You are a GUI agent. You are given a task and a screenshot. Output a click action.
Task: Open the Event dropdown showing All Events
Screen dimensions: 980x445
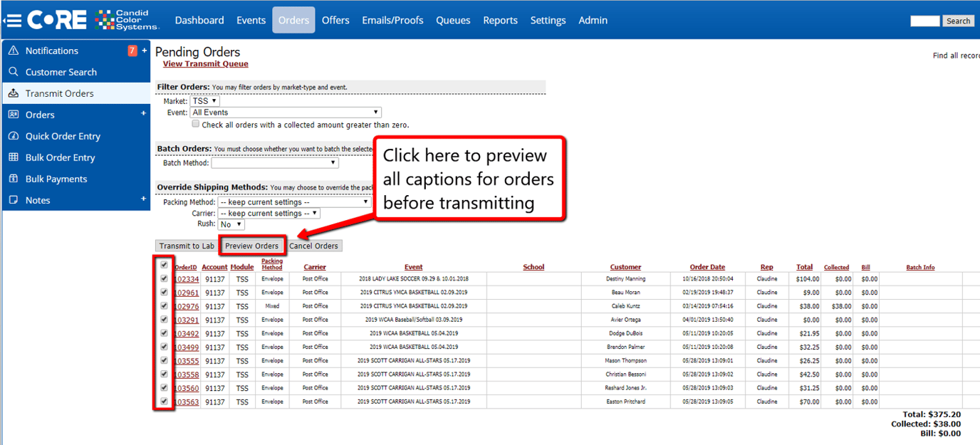click(x=285, y=112)
